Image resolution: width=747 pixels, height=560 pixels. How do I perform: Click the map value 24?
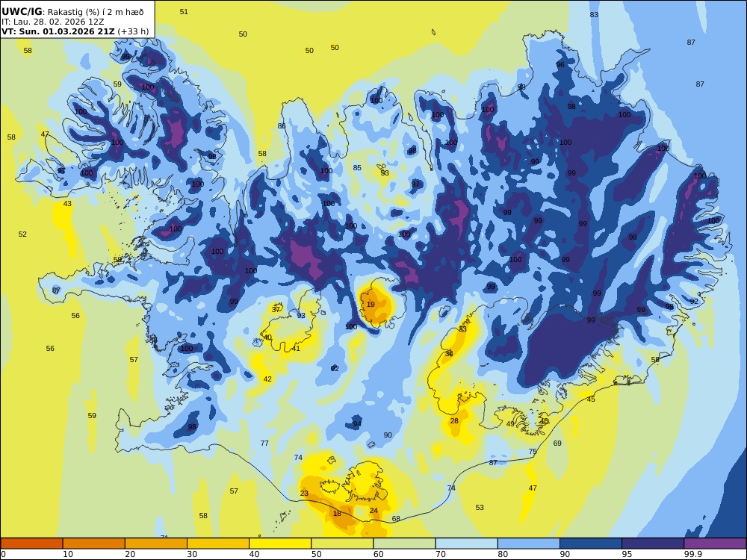(373, 511)
